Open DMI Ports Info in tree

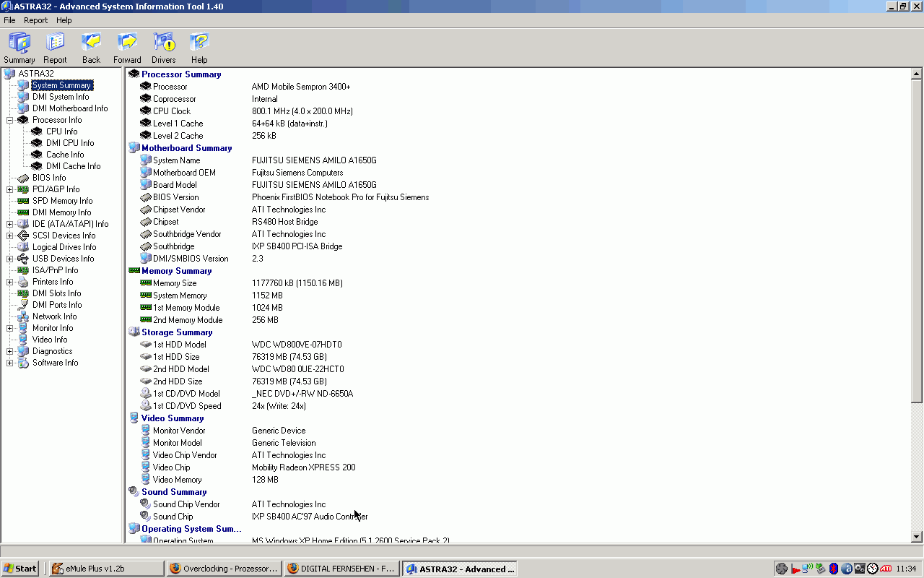(x=57, y=305)
